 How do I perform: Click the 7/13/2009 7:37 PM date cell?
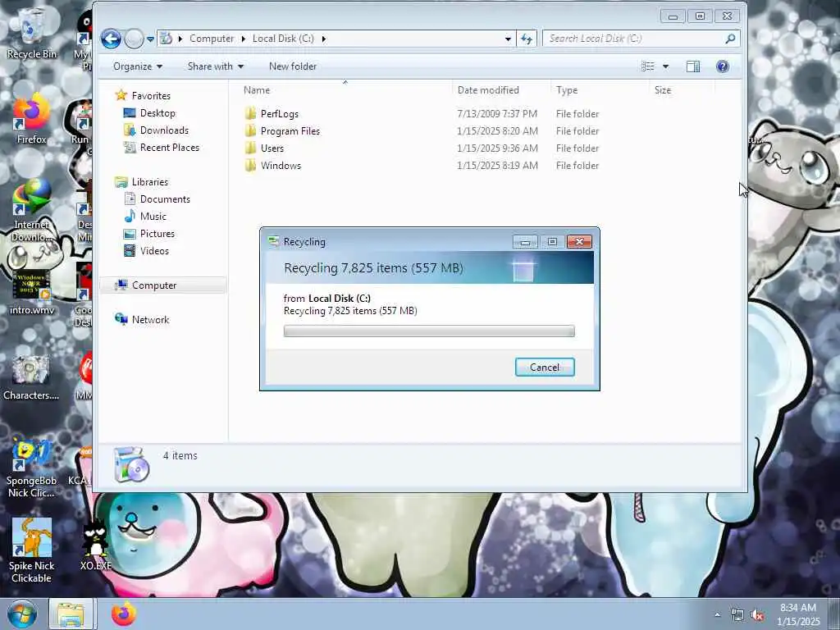click(497, 113)
